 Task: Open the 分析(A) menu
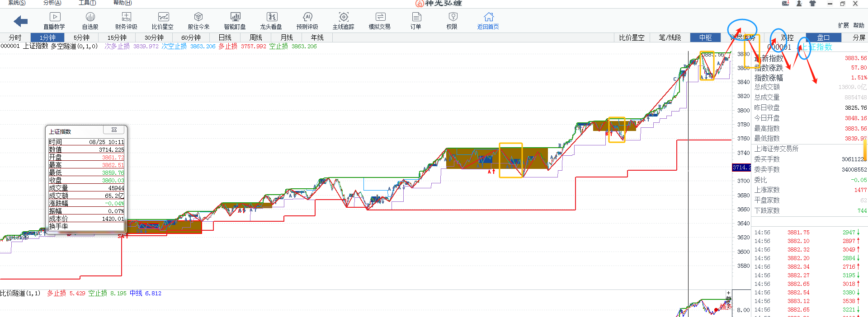pyautogui.click(x=52, y=3)
